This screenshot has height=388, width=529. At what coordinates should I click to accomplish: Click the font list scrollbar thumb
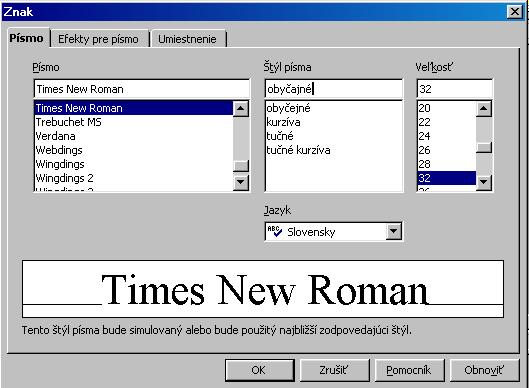coord(241,166)
